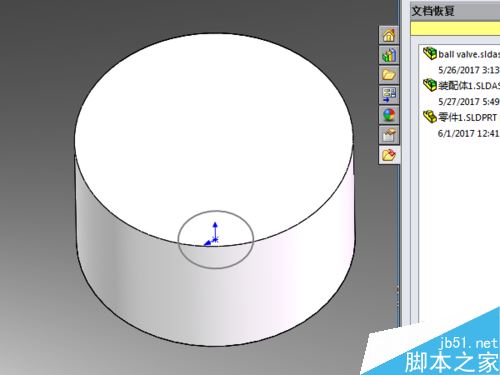
Task: Click the 文档恢复 panel title
Action: 433,11
